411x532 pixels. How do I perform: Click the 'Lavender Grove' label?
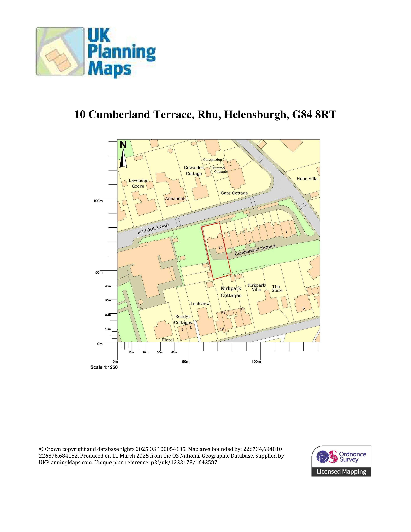coord(138,183)
